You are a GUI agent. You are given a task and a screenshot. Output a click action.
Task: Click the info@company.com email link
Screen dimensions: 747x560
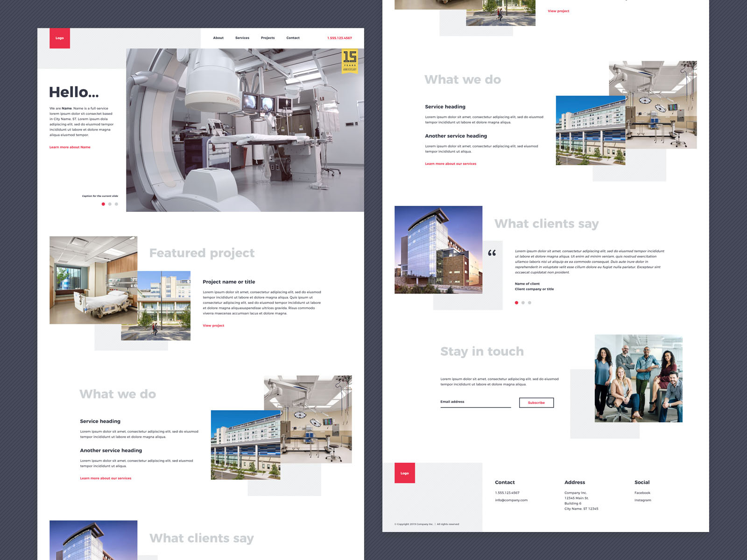[x=511, y=500]
